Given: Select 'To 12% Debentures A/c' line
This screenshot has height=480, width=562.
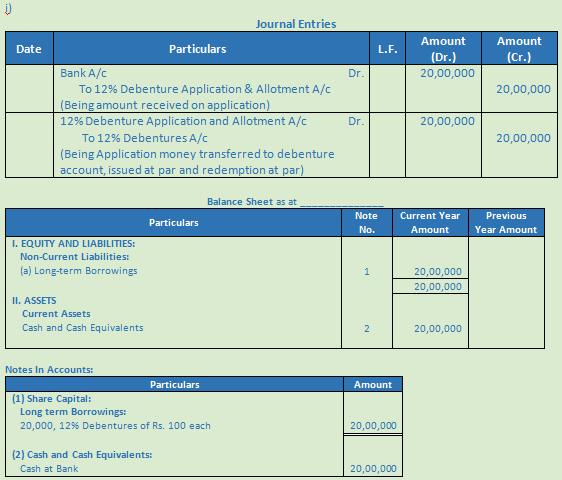Looking at the screenshot, I should [x=144, y=138].
